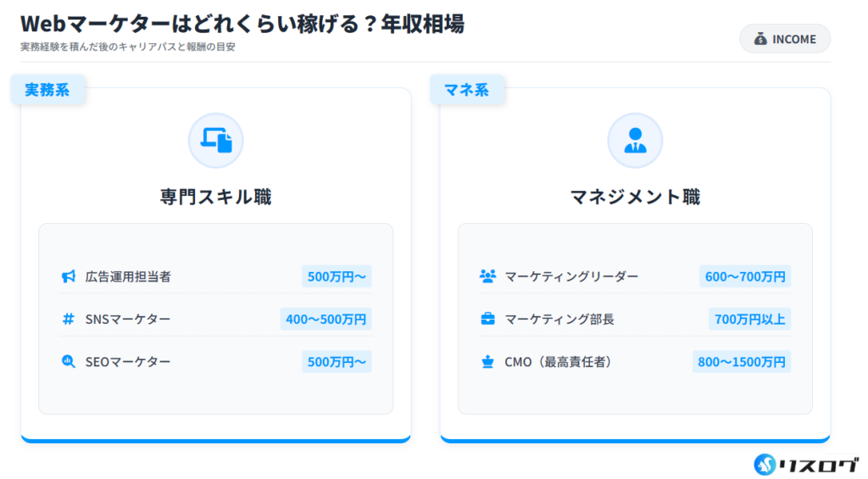Viewport: 868px width, 479px height.
Task: Click the megaphone icon beside 広告運用担当者
Action: (69, 276)
